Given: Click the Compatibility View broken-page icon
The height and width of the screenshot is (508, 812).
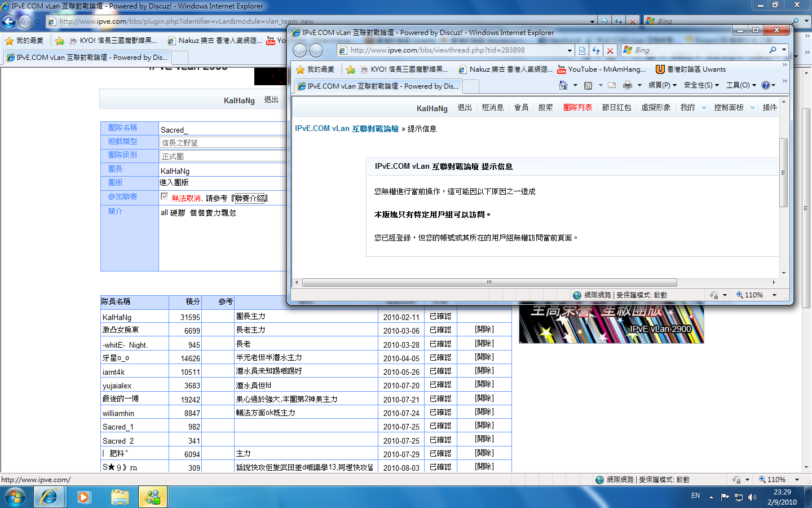Looking at the screenshot, I should point(582,50).
